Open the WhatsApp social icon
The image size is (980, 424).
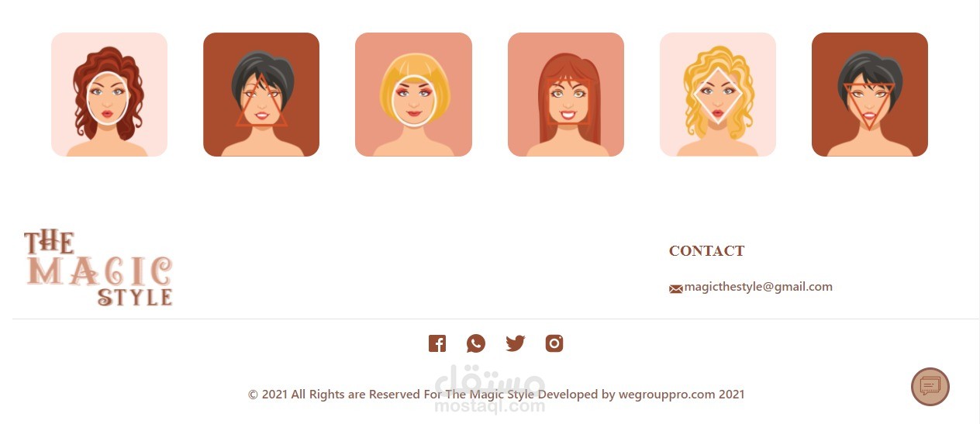coord(476,343)
